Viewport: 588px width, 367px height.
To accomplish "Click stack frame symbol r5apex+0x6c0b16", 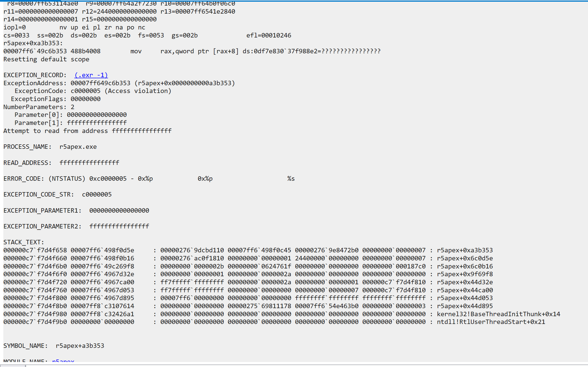I will tap(465, 267).
